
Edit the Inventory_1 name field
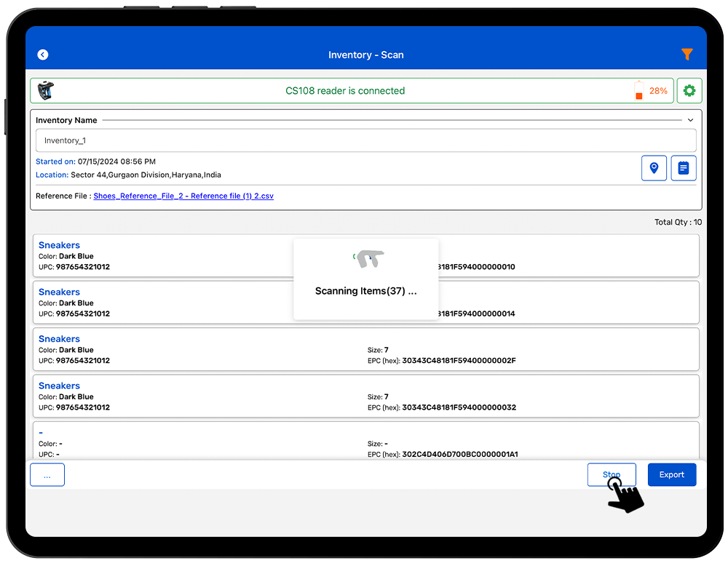tap(365, 140)
